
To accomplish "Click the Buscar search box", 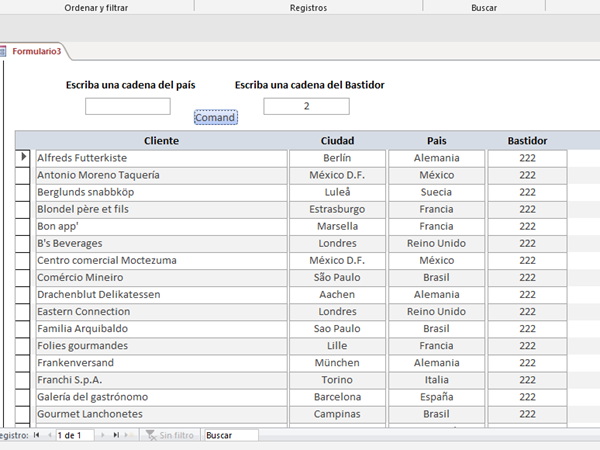I will [x=230, y=435].
